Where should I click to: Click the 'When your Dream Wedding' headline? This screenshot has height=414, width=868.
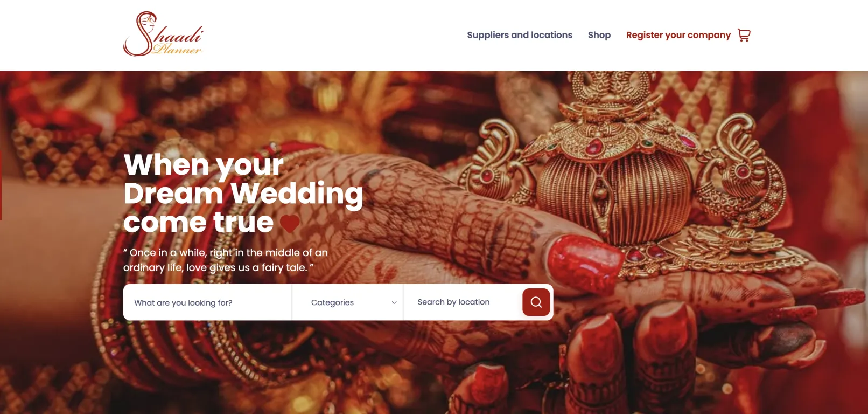coord(243,179)
